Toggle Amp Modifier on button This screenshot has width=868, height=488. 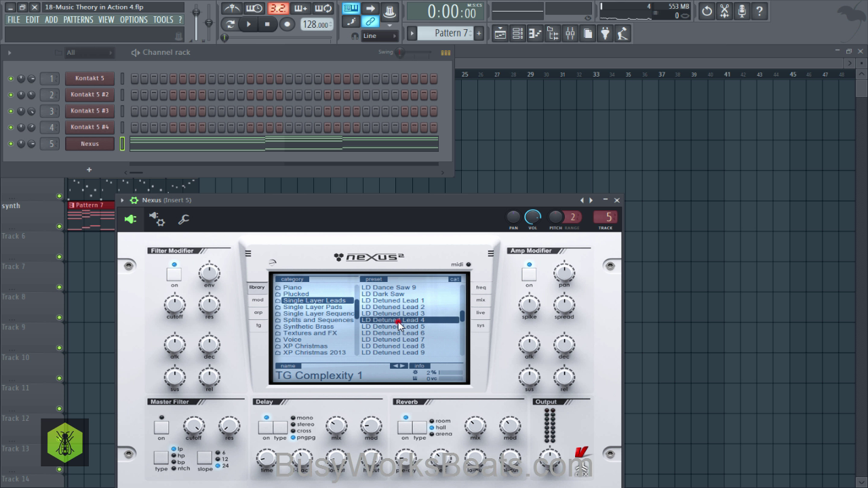coord(529,274)
